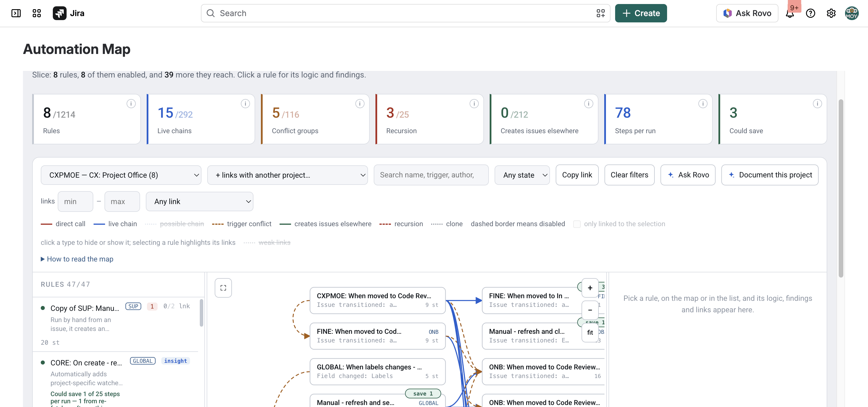Open the CXPMOE project dropdown
Image resolution: width=868 pixels, height=407 pixels.
[x=121, y=175]
